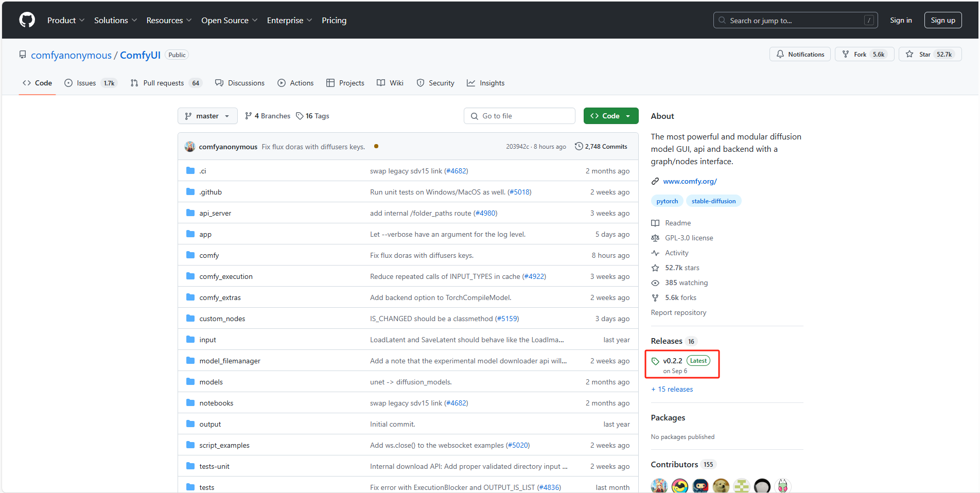
Task: Click the Notifications bell icon
Action: coord(780,54)
